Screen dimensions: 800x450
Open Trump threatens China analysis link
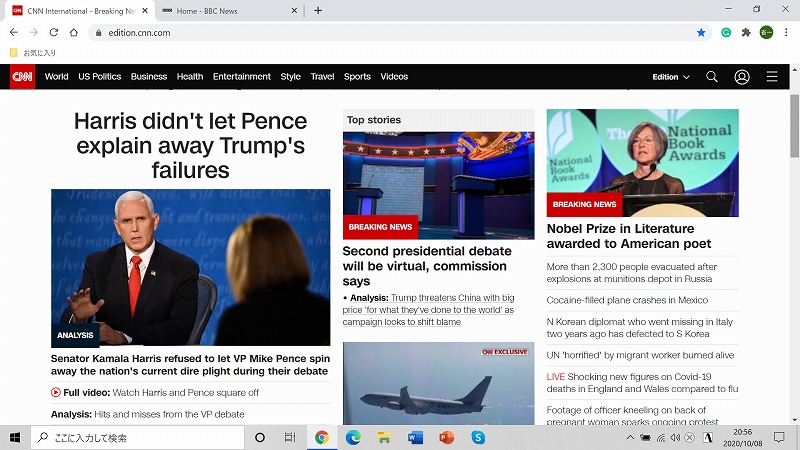tap(429, 310)
